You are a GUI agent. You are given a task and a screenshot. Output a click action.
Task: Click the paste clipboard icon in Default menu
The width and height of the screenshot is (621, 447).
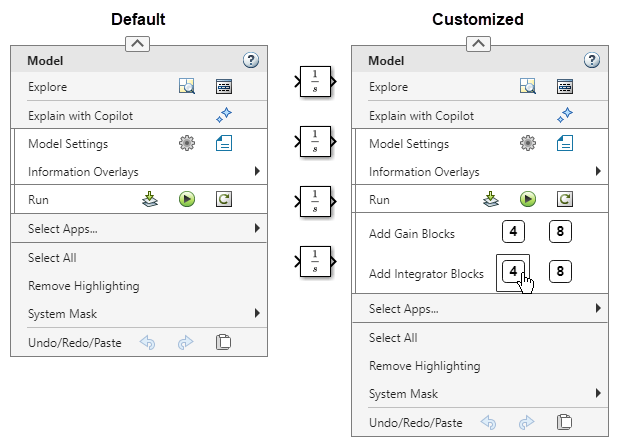[x=224, y=342]
